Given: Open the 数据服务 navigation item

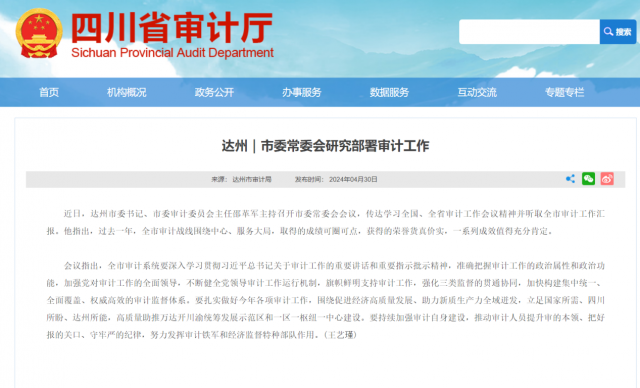Looking at the screenshot, I should coord(389,92).
